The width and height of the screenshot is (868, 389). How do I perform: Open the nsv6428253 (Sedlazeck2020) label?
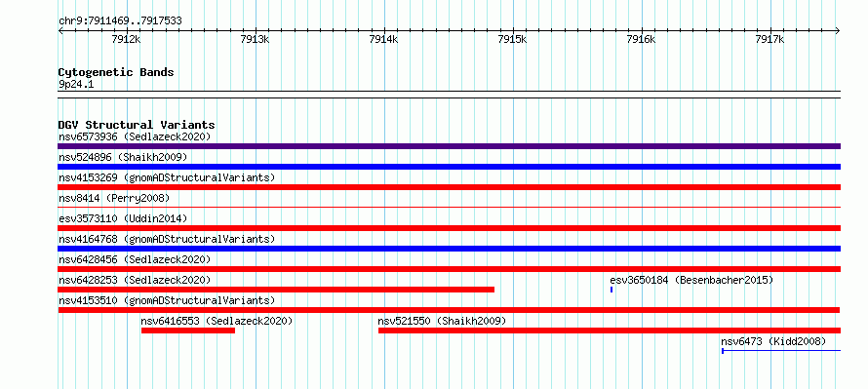coord(135,280)
